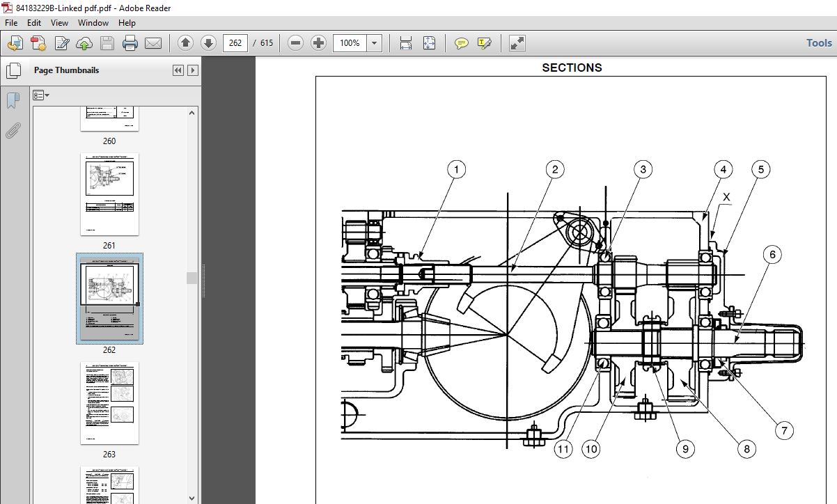Expand the Page Thumbnails panel wider
The width and height of the screenshot is (837, 504).
[193, 70]
